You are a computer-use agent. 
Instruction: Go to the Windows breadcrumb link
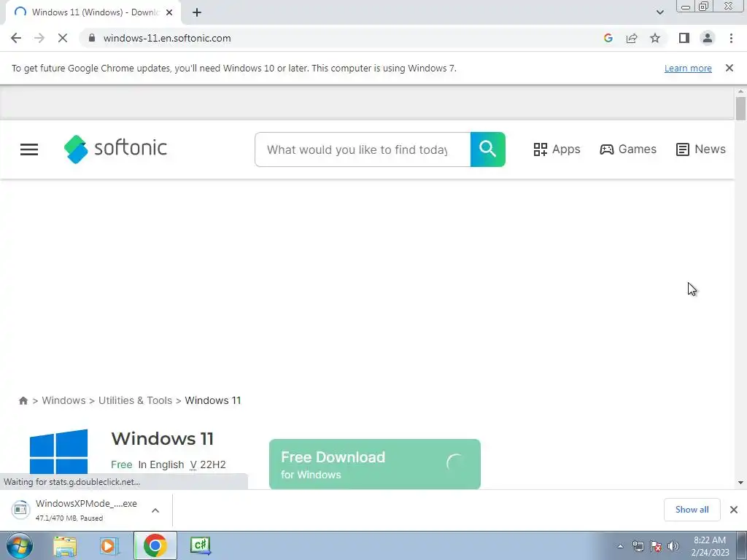pos(64,400)
